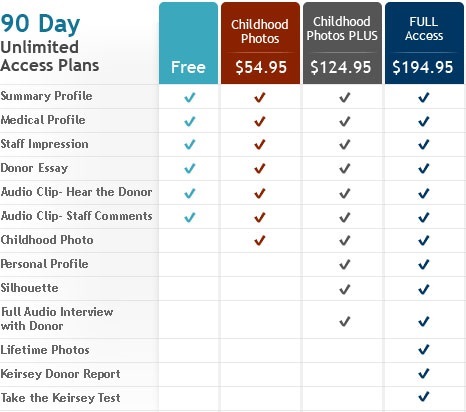Screen dimensions: 466x412
Task: Click the Staff Impression row label
Action: coord(45,144)
